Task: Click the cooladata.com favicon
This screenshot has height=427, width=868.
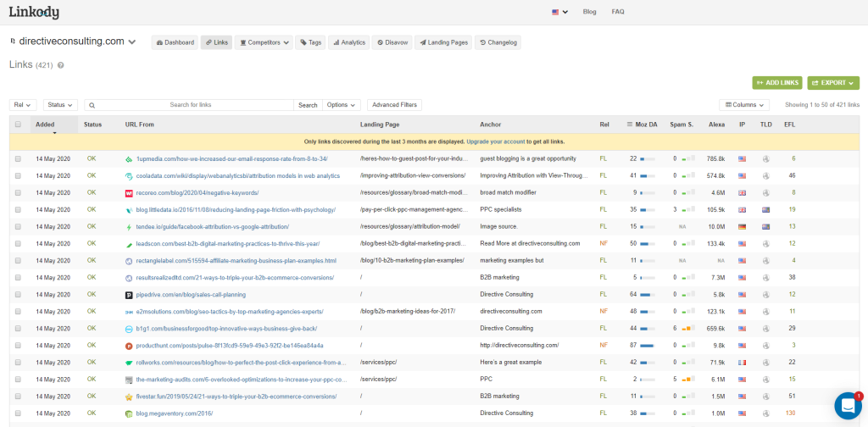Action: coord(129,176)
